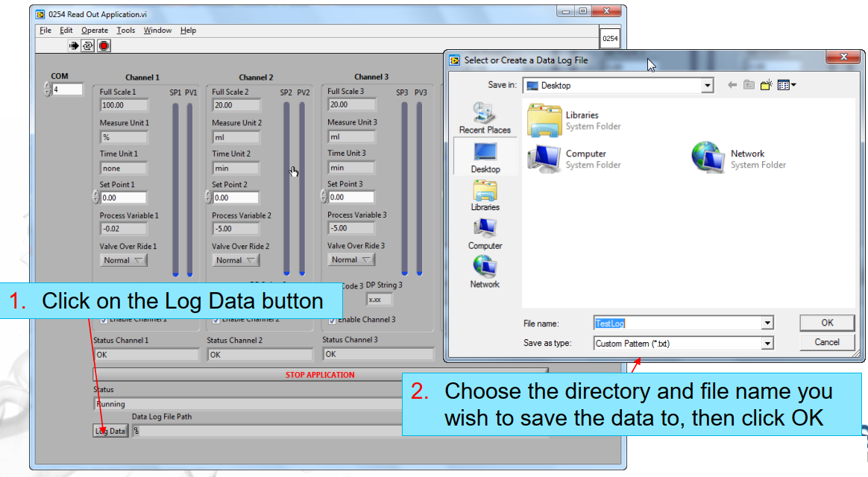Click the back arrow in the save dialog
The height and width of the screenshot is (477, 868).
(732, 84)
